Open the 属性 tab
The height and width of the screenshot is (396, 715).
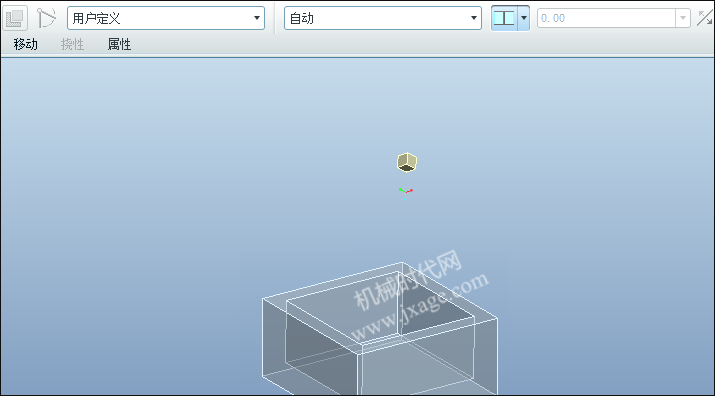(x=119, y=44)
